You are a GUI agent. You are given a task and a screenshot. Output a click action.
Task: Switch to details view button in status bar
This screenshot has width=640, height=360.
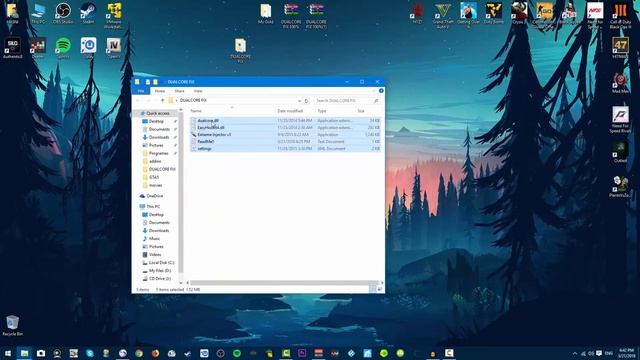point(372,289)
